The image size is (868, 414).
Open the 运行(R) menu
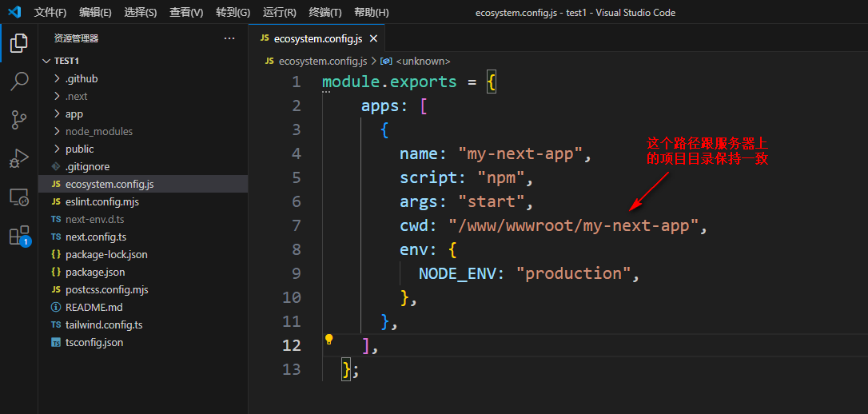pos(280,12)
